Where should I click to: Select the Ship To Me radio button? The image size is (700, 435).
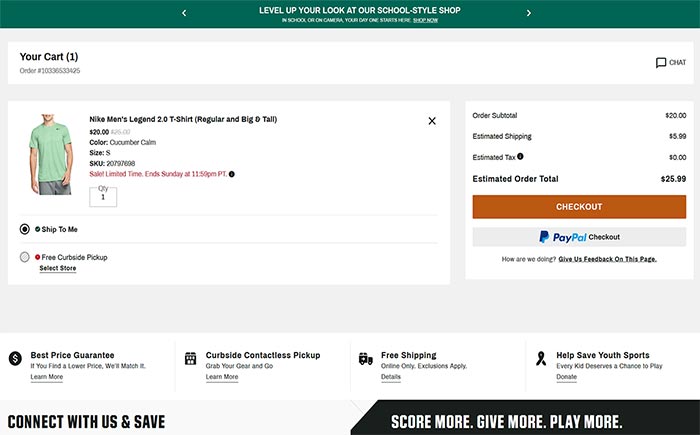25,229
